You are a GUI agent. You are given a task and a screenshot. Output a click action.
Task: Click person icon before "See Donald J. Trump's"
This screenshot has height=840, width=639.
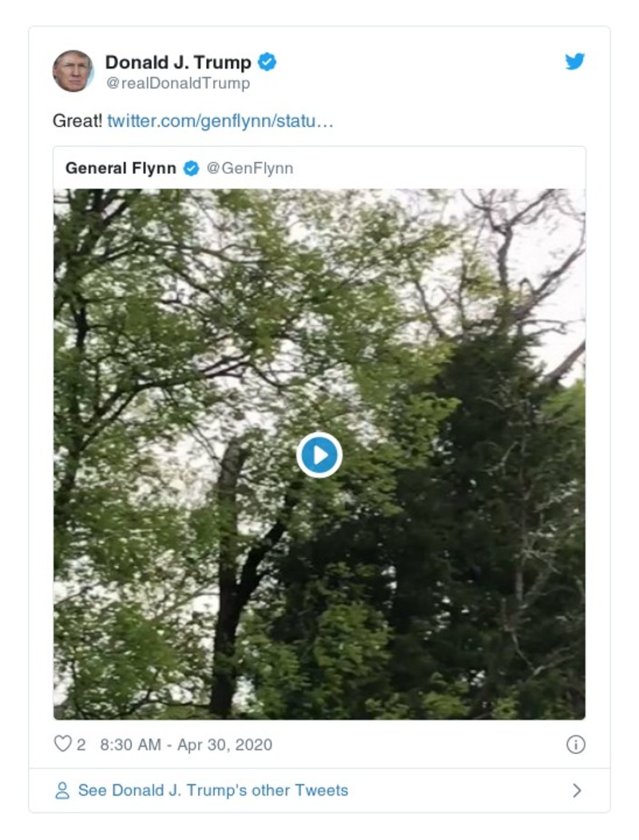pyautogui.click(x=62, y=790)
